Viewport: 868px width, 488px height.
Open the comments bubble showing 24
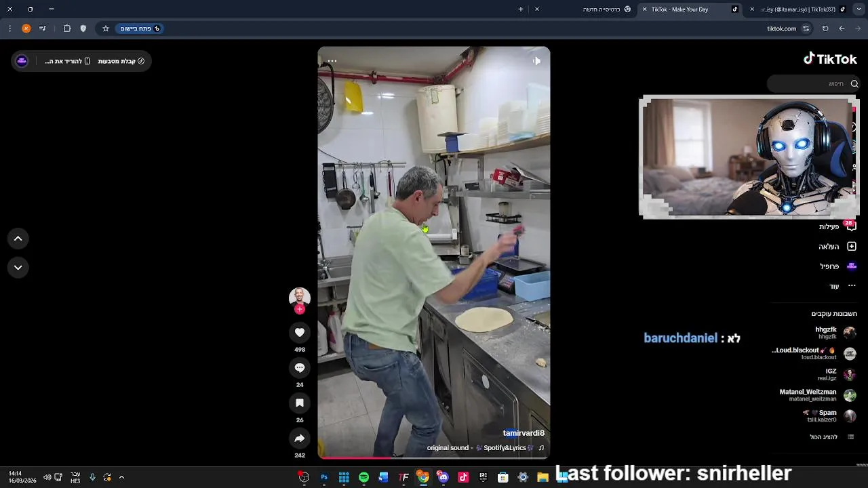click(x=300, y=367)
